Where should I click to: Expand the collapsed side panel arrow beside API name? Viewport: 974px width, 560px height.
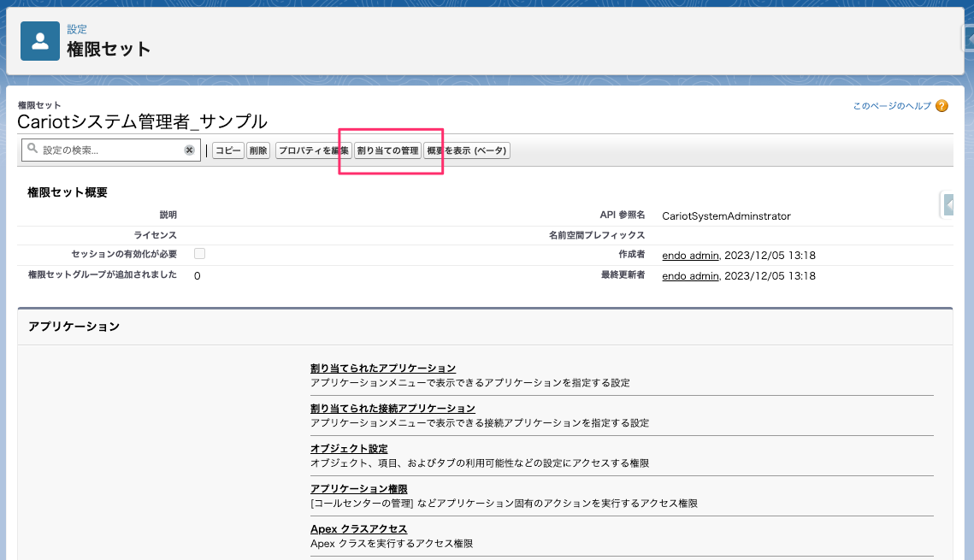pos(947,204)
